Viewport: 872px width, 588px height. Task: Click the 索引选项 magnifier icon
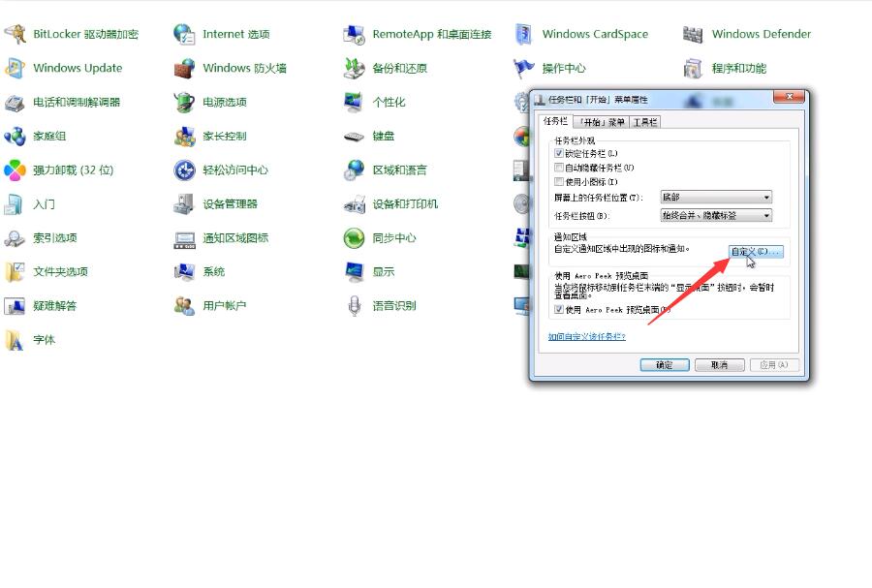tap(15, 238)
